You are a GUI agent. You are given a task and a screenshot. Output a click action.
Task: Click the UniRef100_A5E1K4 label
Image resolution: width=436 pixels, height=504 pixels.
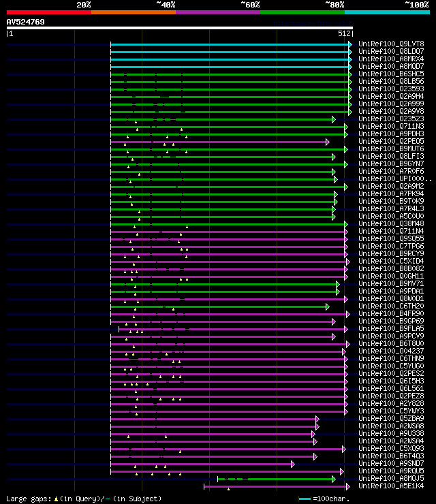tap(391, 486)
